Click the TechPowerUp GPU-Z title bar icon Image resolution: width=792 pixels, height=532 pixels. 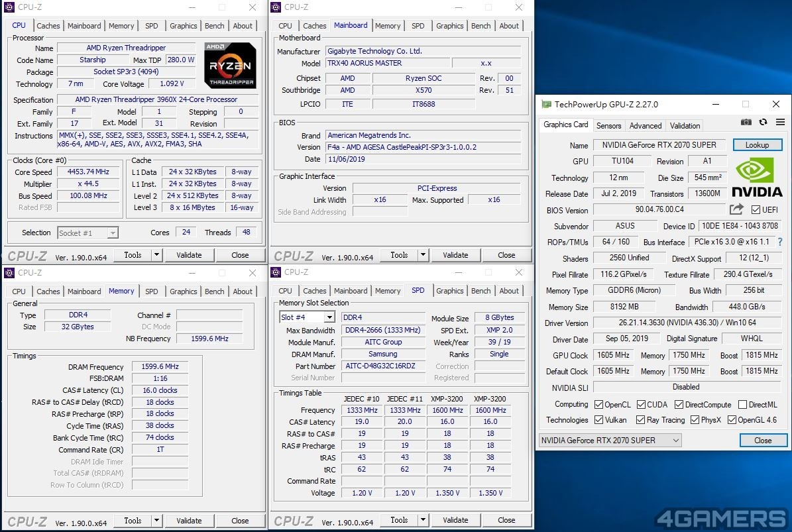point(546,105)
